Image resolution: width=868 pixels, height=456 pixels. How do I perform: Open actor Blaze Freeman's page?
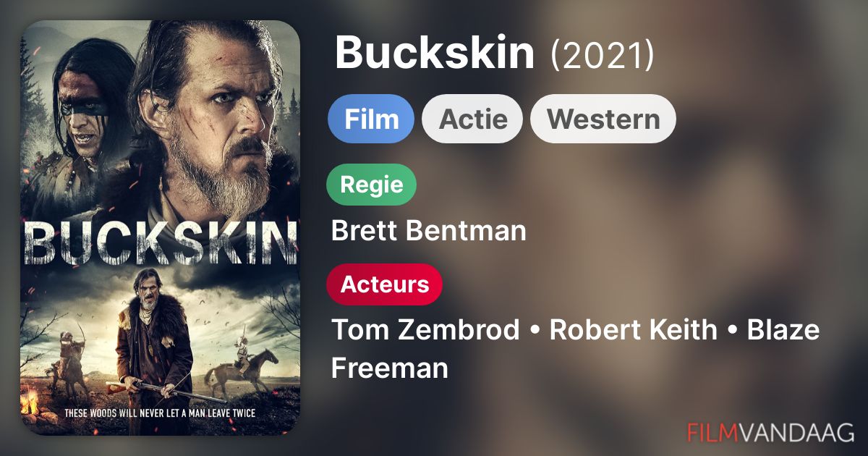pos(575,349)
